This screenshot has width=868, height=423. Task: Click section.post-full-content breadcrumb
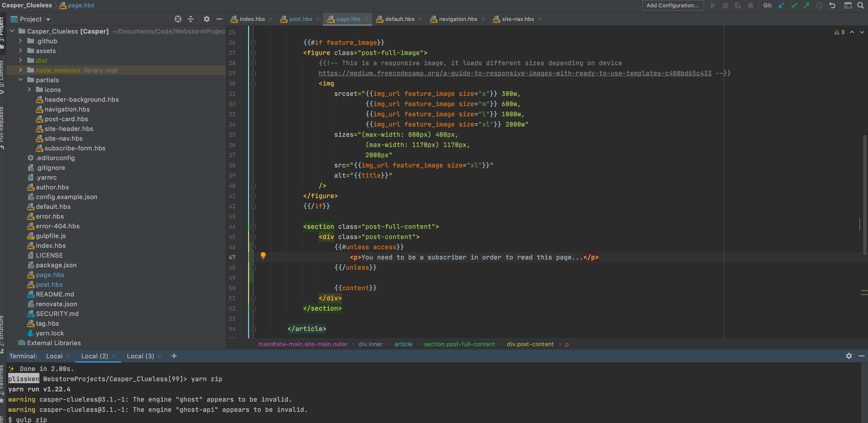pyautogui.click(x=459, y=344)
